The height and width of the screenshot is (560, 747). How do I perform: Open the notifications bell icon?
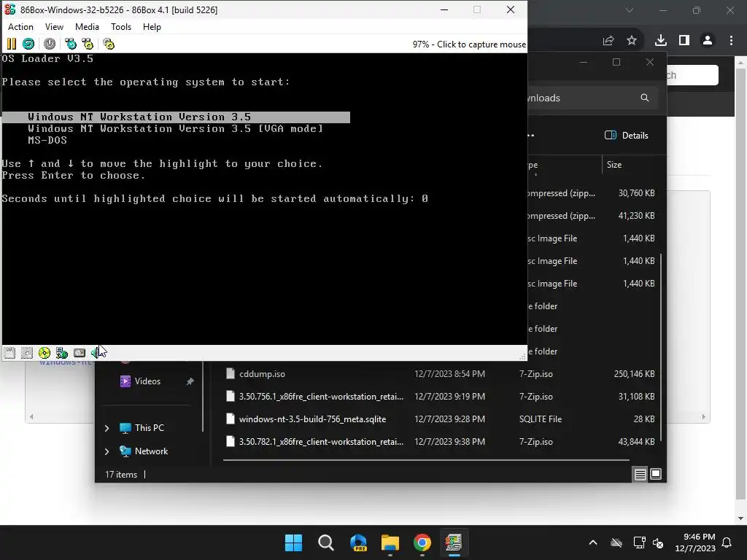[x=727, y=542]
